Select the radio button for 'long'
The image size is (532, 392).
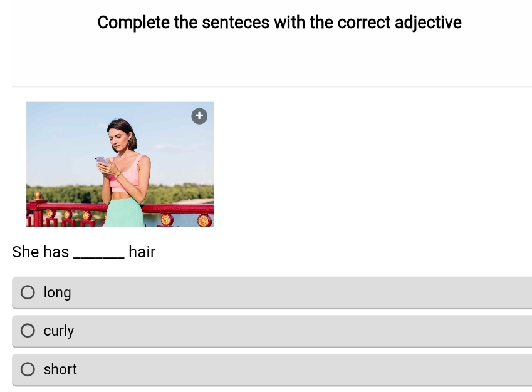28,292
